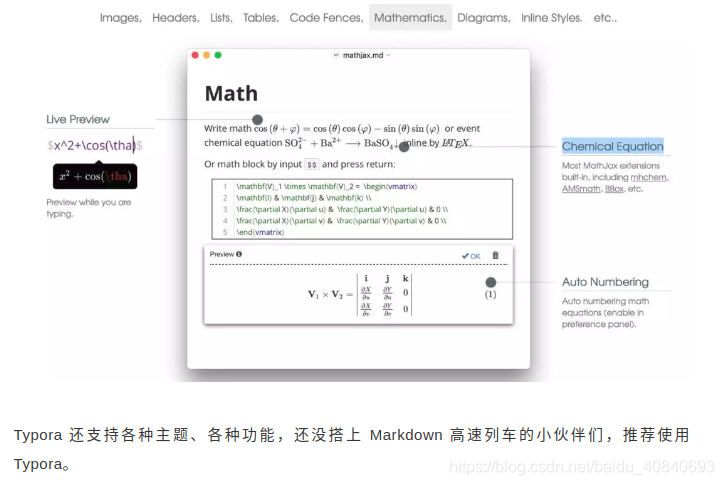
Task: Click the equation number (1)
Action: coord(490,294)
